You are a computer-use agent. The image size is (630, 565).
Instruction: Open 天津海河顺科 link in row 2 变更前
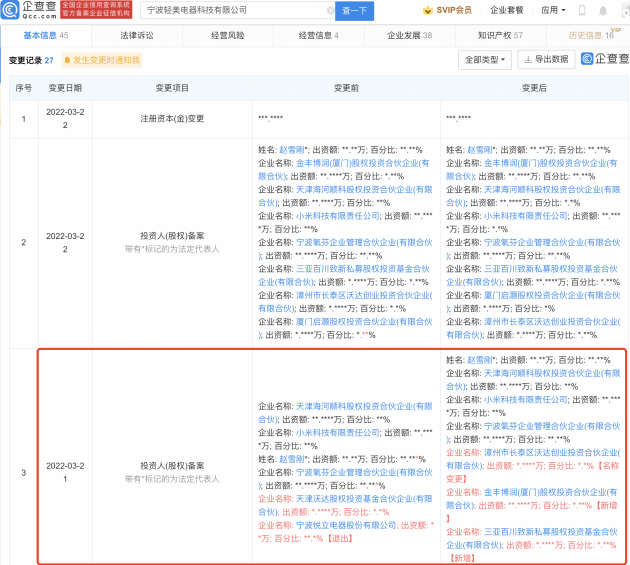pyautogui.click(x=345, y=196)
